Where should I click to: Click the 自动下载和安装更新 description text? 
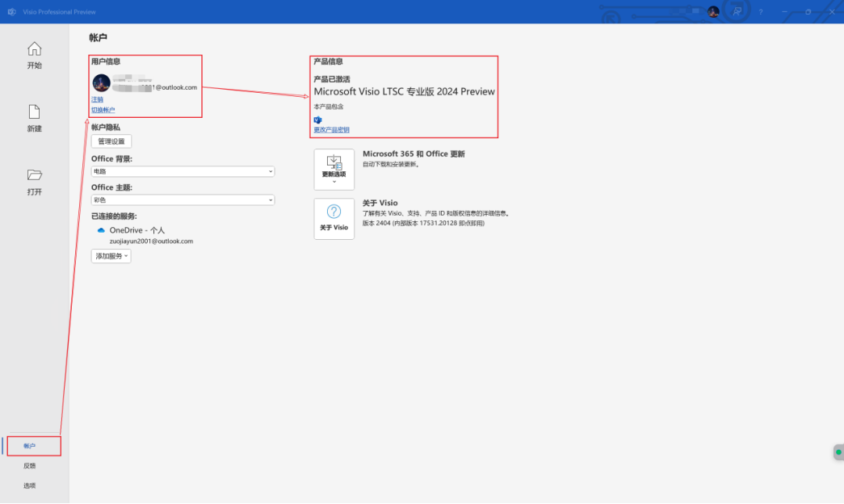[391, 164]
